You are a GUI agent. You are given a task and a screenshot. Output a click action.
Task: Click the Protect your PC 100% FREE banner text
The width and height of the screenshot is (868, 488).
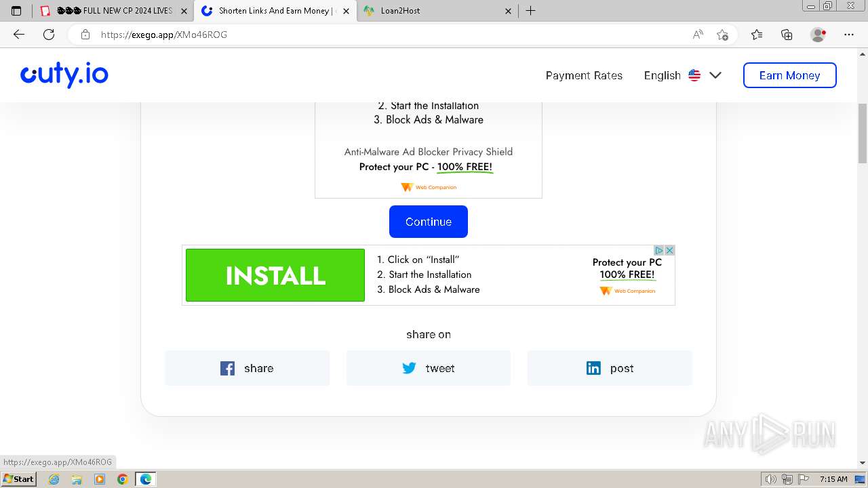(627, 268)
